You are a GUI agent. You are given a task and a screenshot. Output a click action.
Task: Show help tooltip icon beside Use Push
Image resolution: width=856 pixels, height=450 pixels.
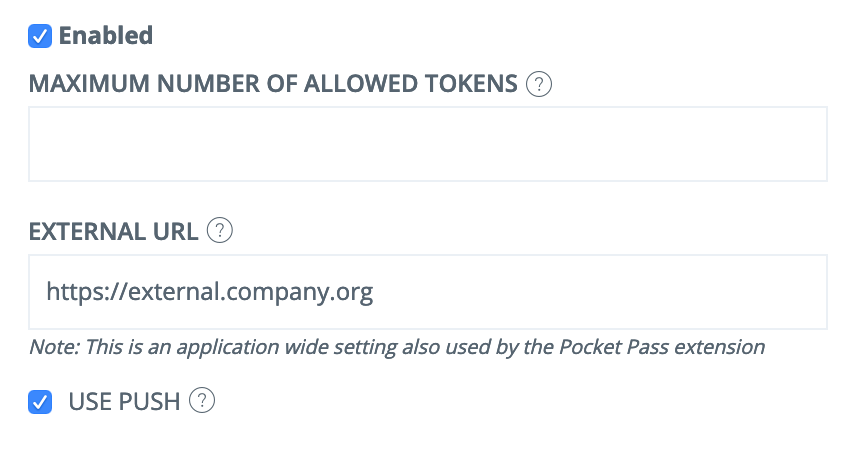(202, 400)
